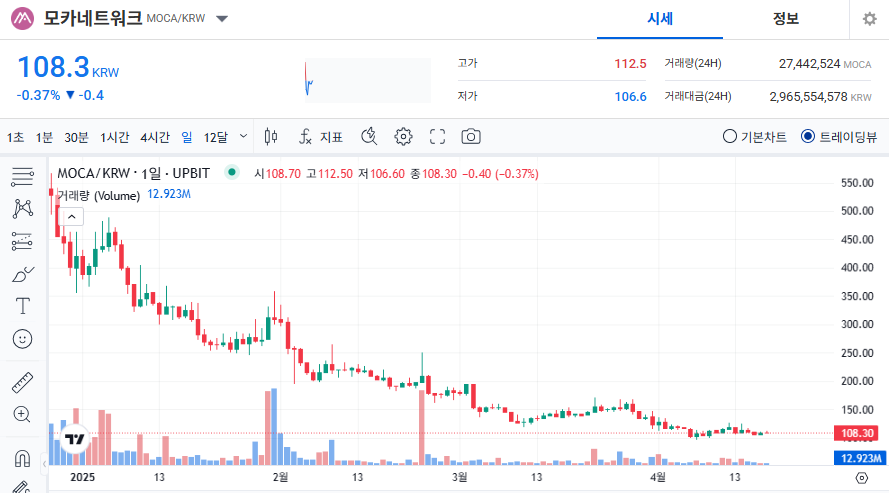Click the 24H volume value 27,442,524
Image resolution: width=889 pixels, height=493 pixels.
809,63
